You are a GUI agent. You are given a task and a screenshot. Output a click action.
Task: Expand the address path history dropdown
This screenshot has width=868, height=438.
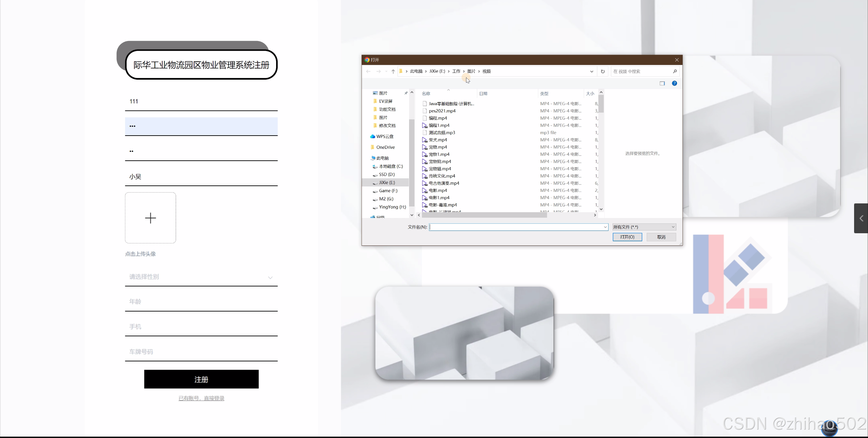click(592, 72)
